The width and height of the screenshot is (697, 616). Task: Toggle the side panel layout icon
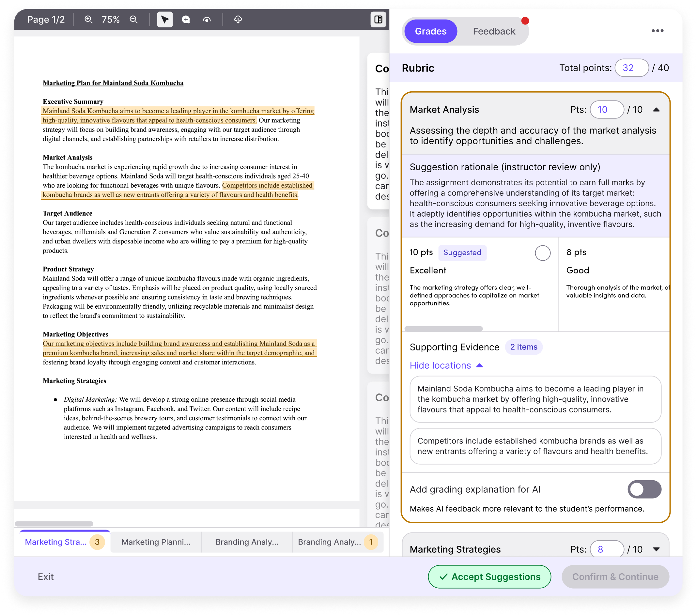tap(378, 20)
